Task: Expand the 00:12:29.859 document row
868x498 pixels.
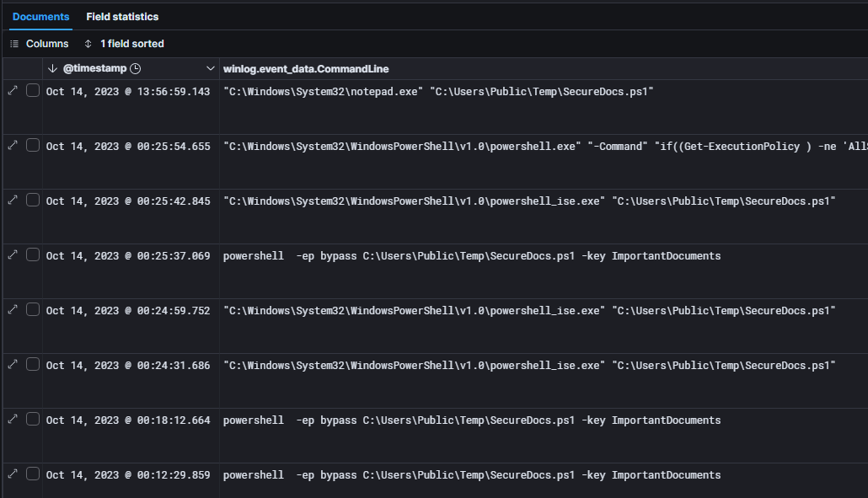Action: (x=13, y=474)
